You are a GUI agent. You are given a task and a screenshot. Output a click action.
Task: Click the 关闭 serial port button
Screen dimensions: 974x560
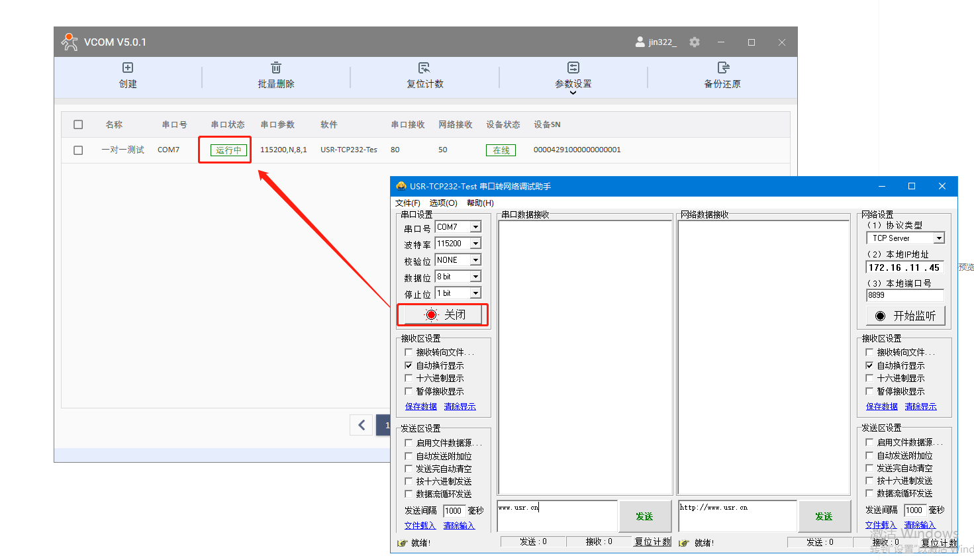pos(442,315)
